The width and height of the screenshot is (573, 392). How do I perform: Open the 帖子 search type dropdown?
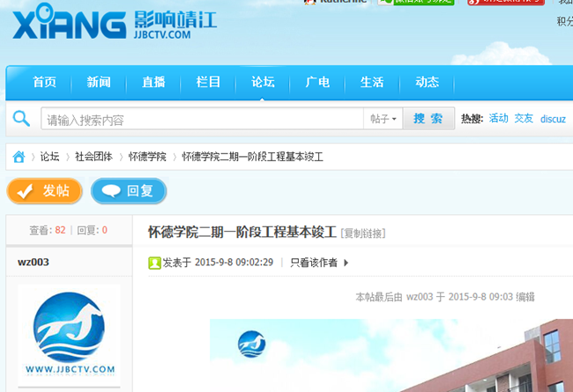point(383,119)
